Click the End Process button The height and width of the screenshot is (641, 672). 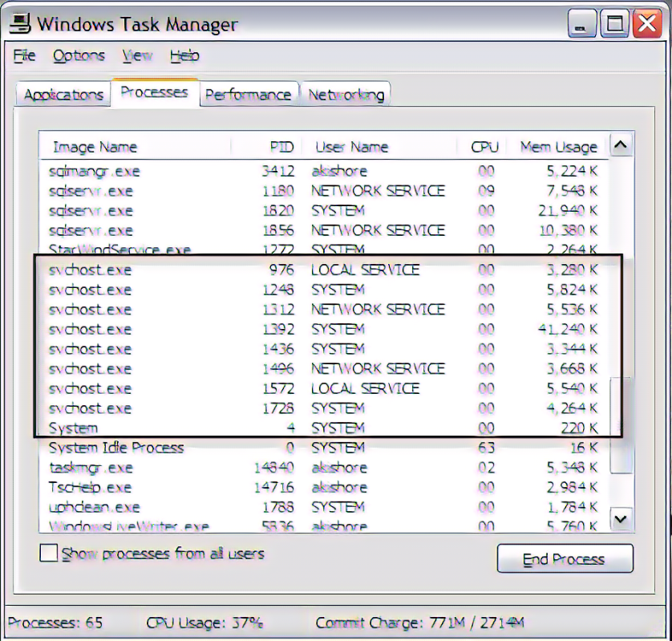(565, 558)
